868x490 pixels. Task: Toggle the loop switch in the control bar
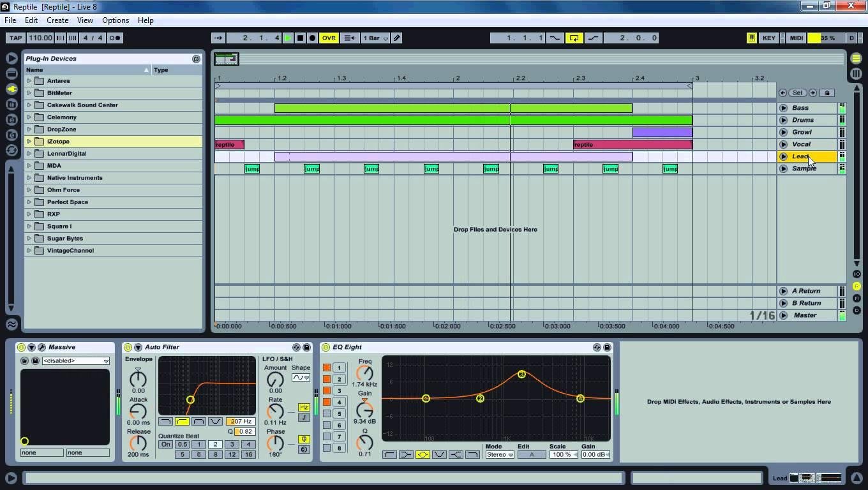(x=574, y=38)
